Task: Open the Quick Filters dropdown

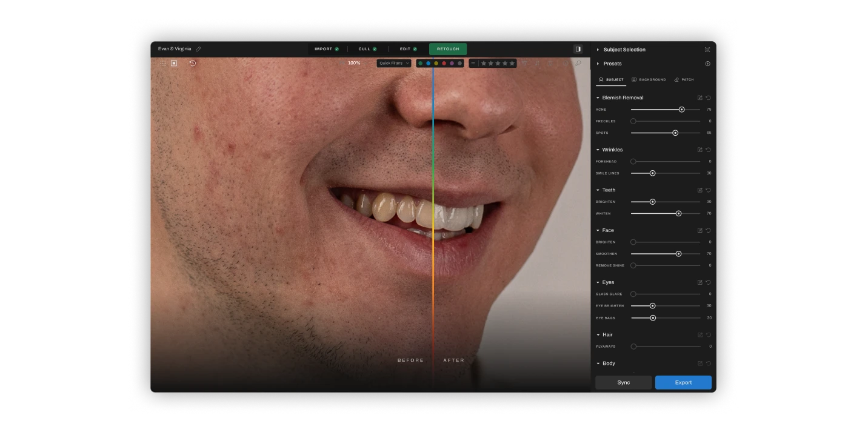Action: click(394, 63)
